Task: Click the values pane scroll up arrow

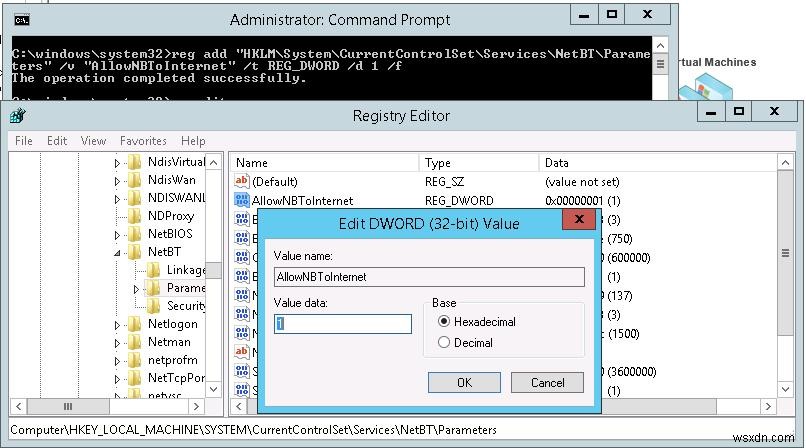Action: [785, 163]
